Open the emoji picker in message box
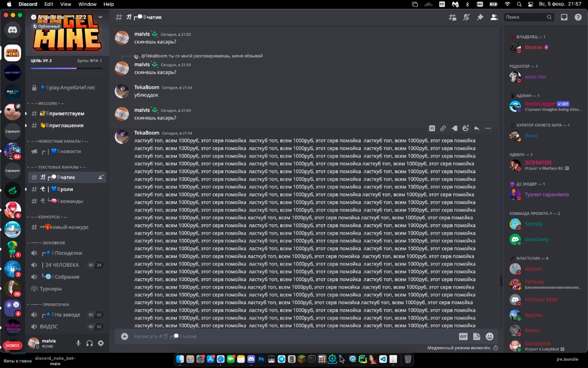 pyautogui.click(x=489, y=337)
